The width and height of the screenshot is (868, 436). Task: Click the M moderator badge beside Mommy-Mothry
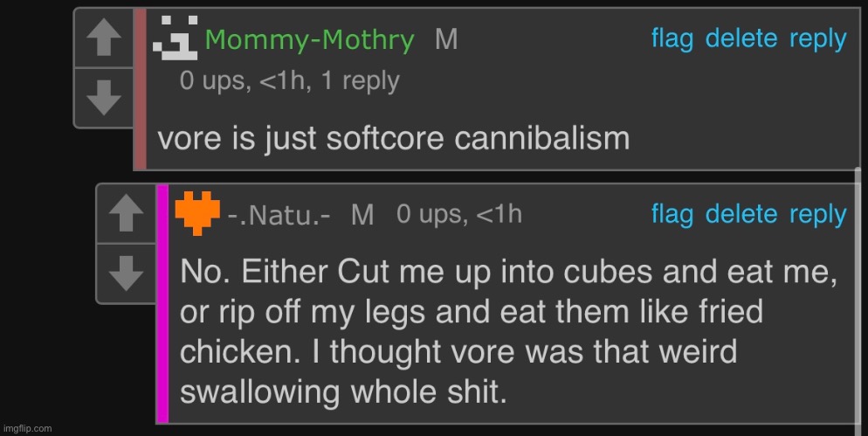pos(446,39)
